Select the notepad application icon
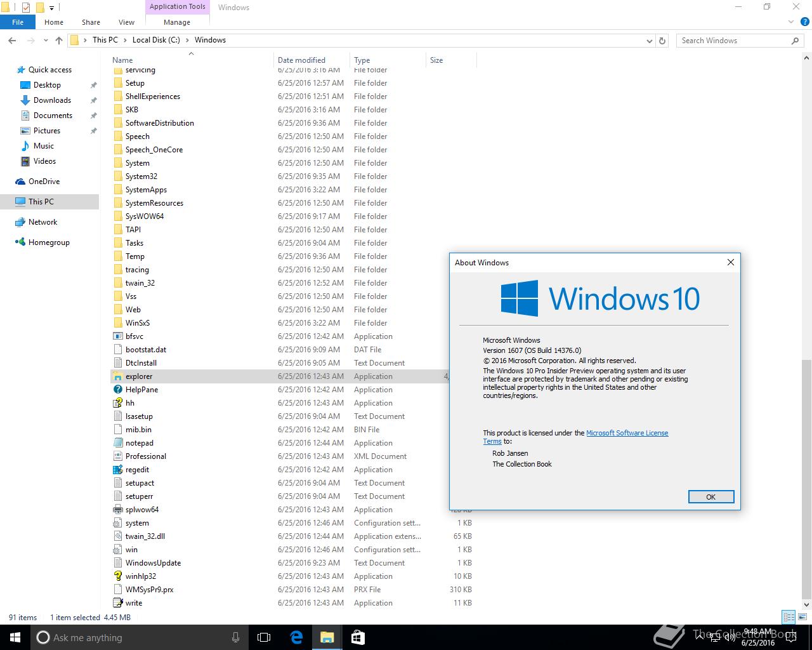The width and height of the screenshot is (812, 650). (117, 443)
